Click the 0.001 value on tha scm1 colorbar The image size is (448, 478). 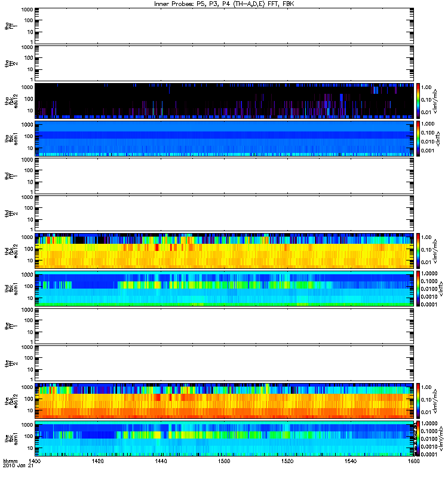pos(428,151)
